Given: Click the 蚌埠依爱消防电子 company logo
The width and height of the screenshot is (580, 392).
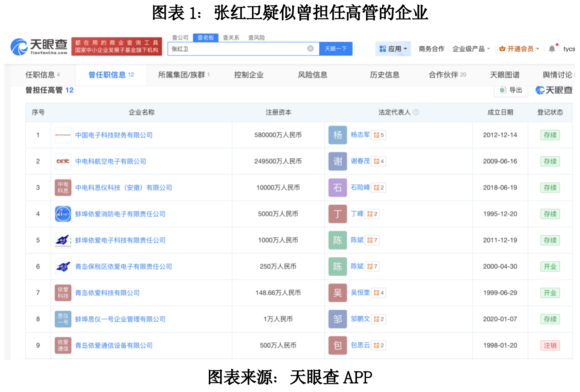Looking at the screenshot, I should 63,214.
